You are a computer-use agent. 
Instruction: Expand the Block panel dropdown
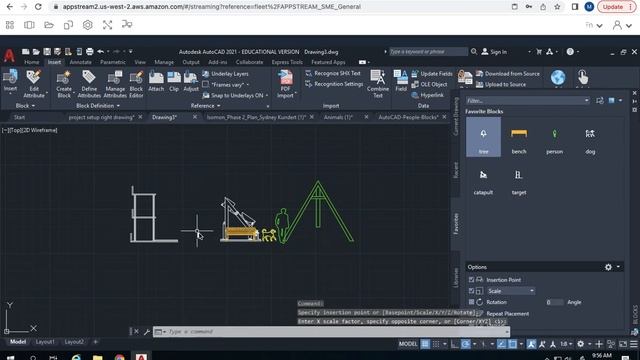(x=25, y=106)
